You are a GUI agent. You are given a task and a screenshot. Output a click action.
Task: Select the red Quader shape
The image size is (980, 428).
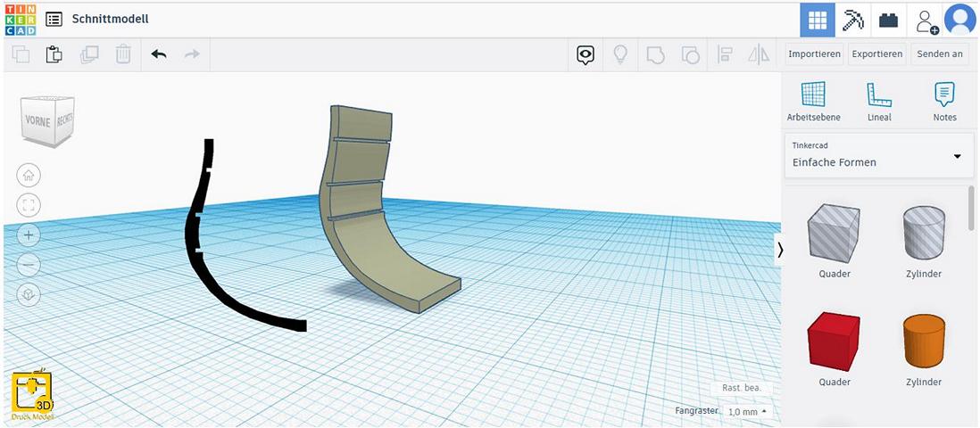[834, 341]
